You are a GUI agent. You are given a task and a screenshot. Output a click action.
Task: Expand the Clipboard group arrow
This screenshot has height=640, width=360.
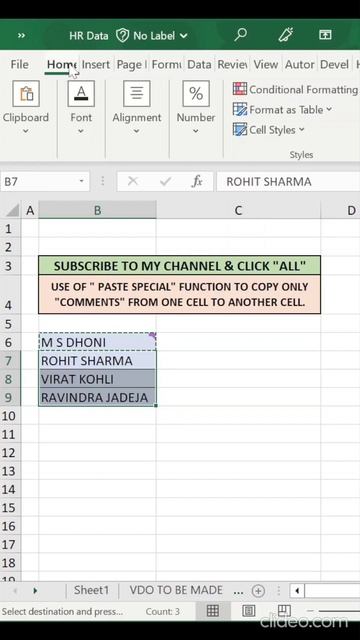click(x=26, y=131)
